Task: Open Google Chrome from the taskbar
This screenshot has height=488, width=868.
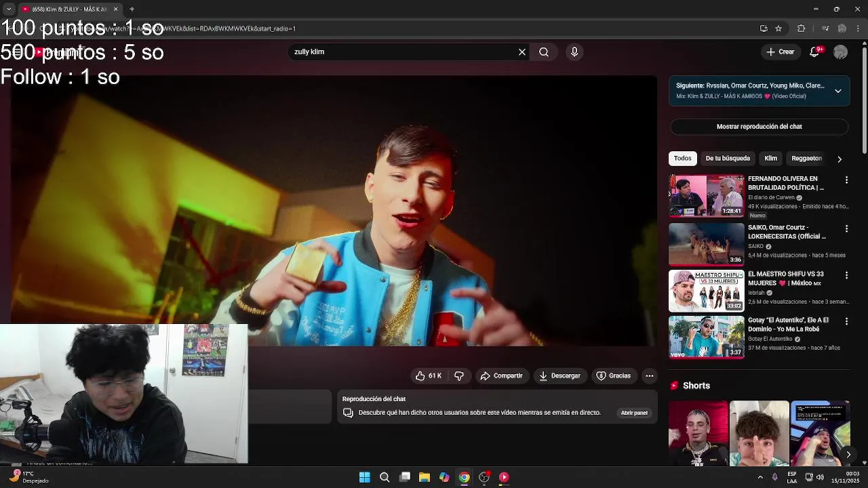Action: (464, 477)
